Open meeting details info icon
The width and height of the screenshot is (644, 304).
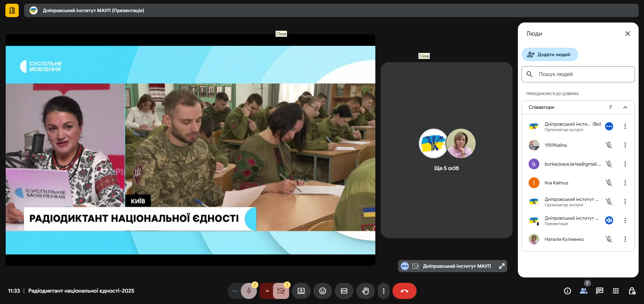(567, 291)
